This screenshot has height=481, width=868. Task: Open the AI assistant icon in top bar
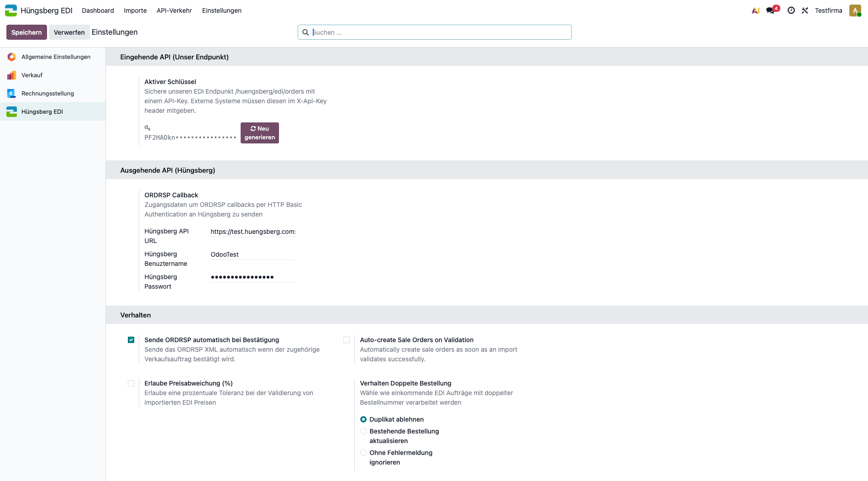(756, 11)
